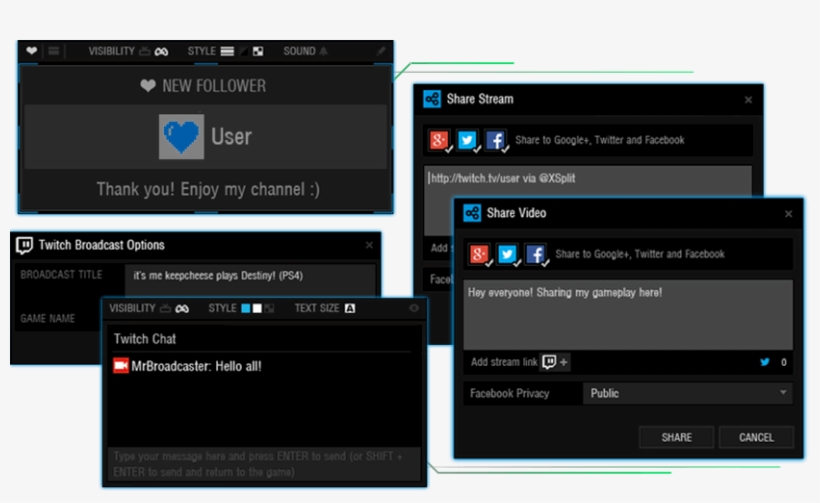Click pencil edit icon in follower widget
Viewport: 820px width, 503px height.
(x=381, y=51)
